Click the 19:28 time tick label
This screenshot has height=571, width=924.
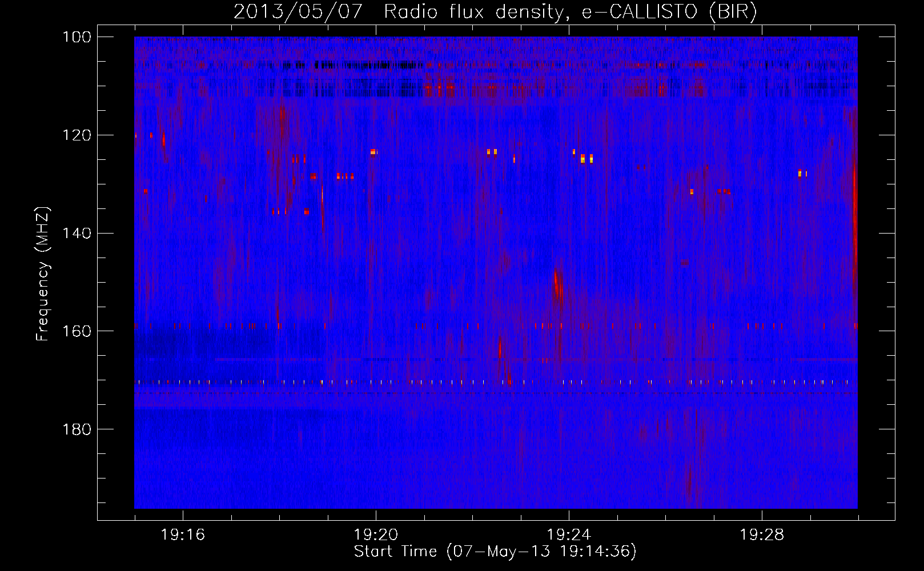click(762, 534)
